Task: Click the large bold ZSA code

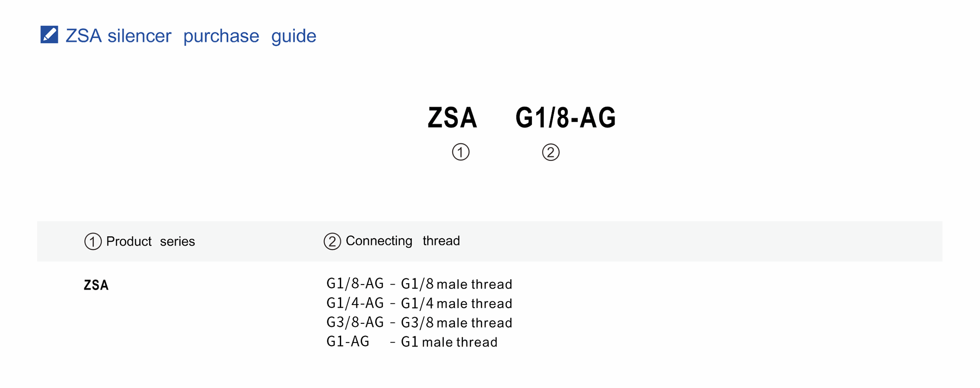Action: 452,118
